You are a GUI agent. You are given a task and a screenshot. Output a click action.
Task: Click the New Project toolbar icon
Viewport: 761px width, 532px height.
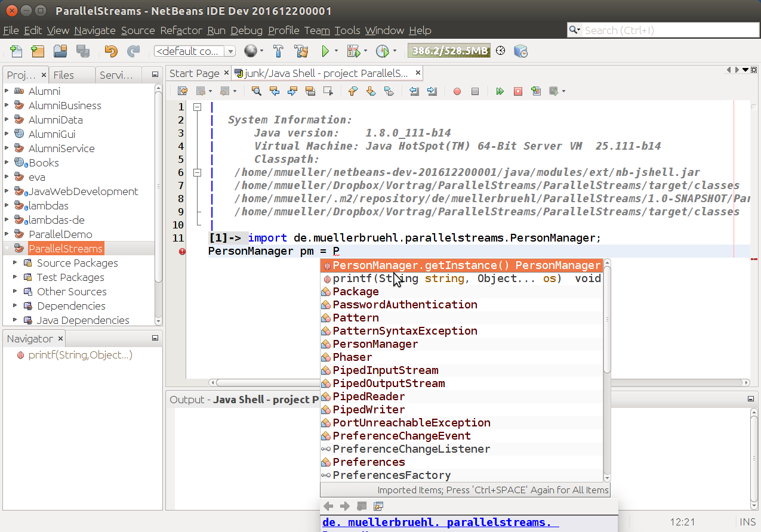[x=37, y=51]
